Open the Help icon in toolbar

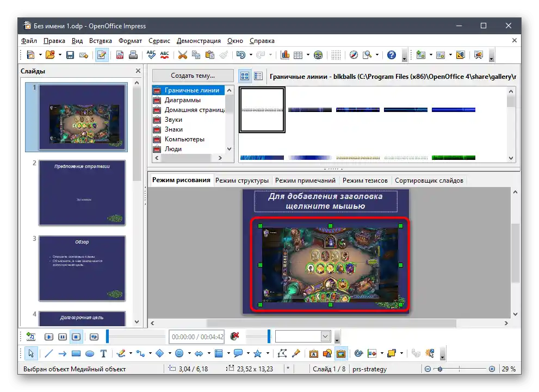391,55
